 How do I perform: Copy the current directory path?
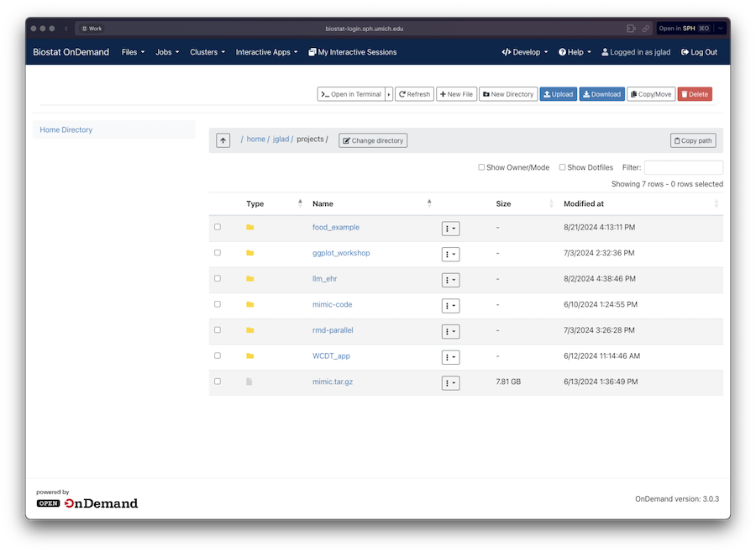point(692,140)
